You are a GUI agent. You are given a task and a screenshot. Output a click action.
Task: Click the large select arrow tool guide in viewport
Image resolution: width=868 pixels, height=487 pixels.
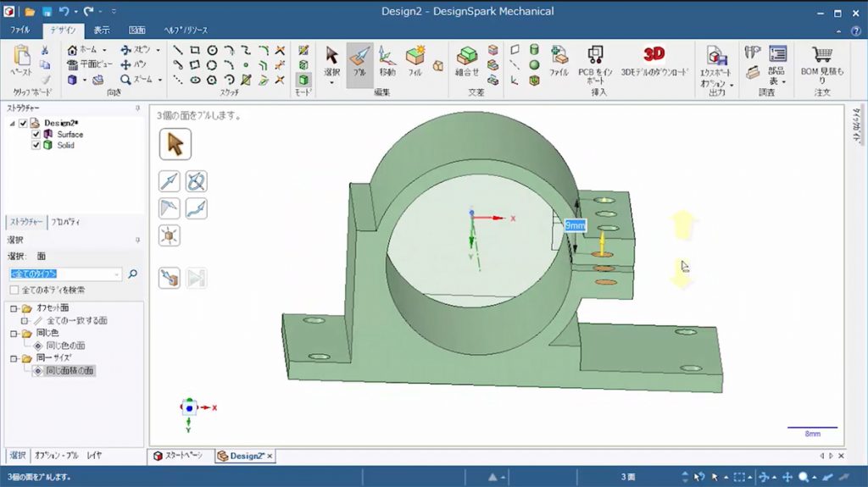pos(175,144)
